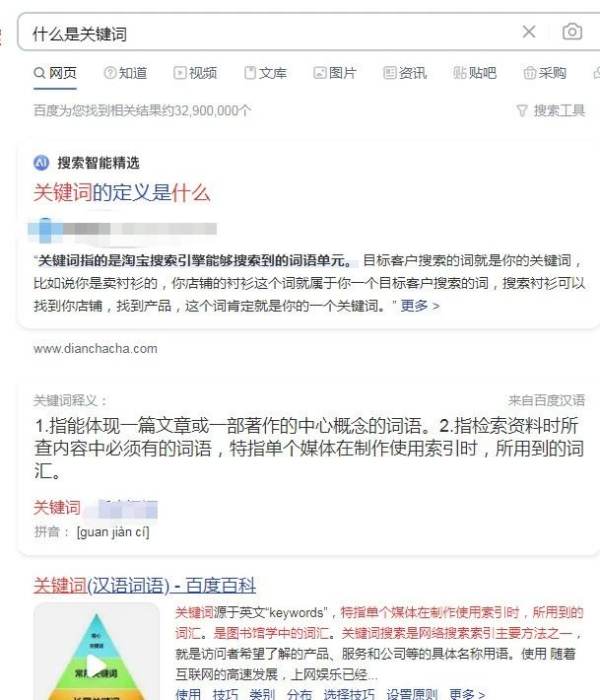600x700 pixels.
Task: Play the 百度百科 video thumbnail
Action: click(x=96, y=665)
